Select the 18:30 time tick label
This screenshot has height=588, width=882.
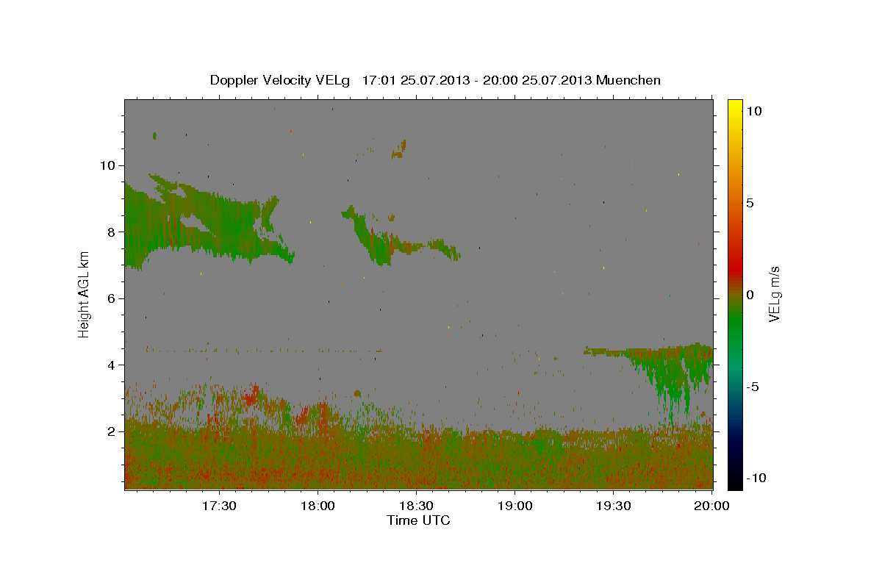tap(416, 506)
